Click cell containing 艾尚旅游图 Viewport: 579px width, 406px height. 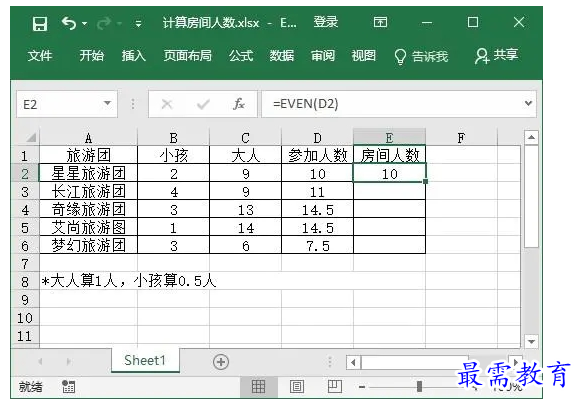(88, 227)
